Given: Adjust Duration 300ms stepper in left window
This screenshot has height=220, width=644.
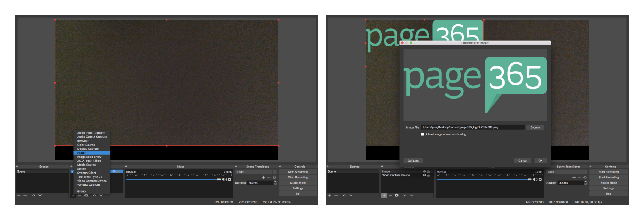Looking at the screenshot, I should tap(275, 183).
